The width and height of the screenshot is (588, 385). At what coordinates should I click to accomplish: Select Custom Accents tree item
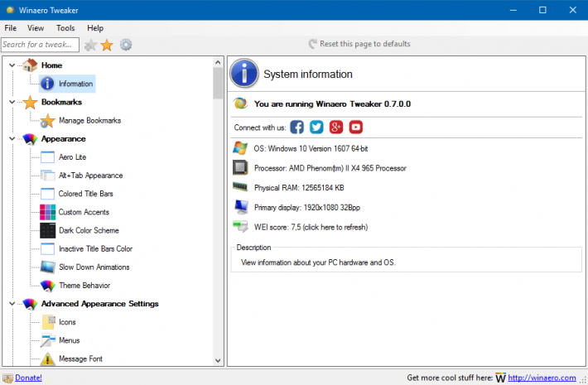[x=84, y=212]
